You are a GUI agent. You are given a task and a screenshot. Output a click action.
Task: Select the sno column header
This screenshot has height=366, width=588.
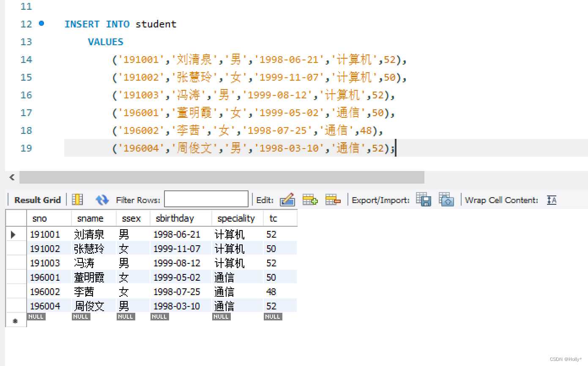point(39,218)
